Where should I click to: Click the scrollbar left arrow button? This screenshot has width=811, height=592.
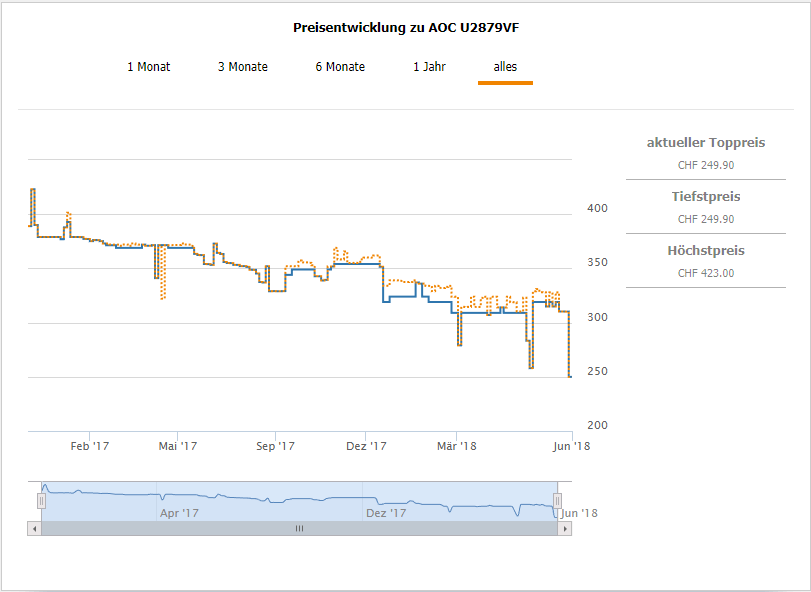34,528
